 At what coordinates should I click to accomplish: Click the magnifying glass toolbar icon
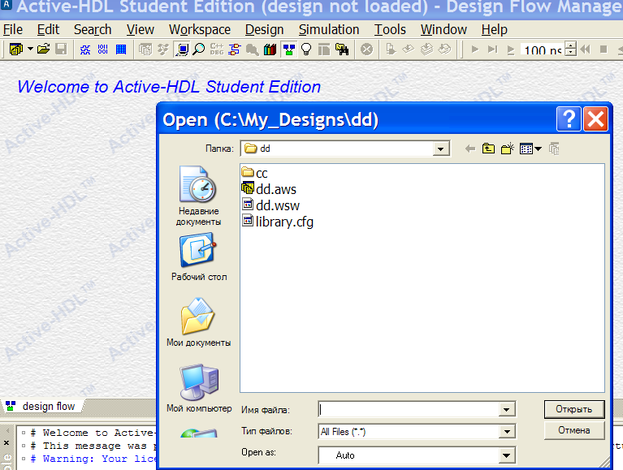199,49
